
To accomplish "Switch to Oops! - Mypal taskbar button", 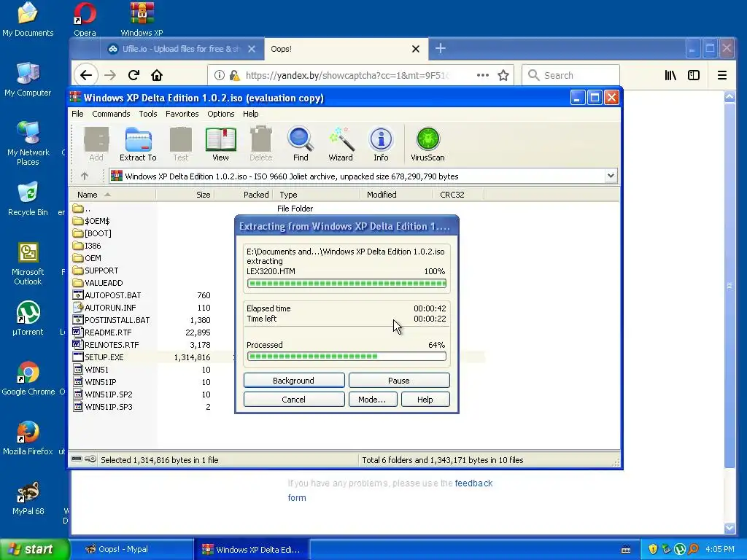I will (x=133, y=550).
